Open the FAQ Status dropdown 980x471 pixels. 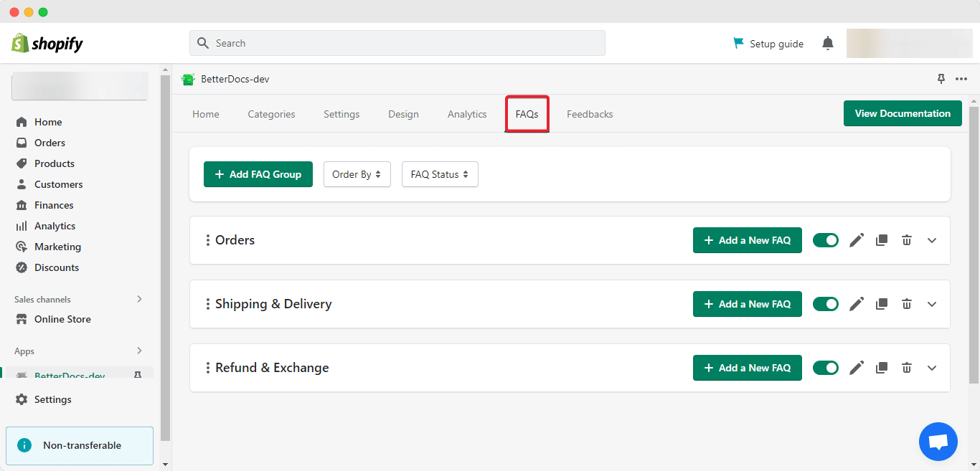(x=440, y=174)
